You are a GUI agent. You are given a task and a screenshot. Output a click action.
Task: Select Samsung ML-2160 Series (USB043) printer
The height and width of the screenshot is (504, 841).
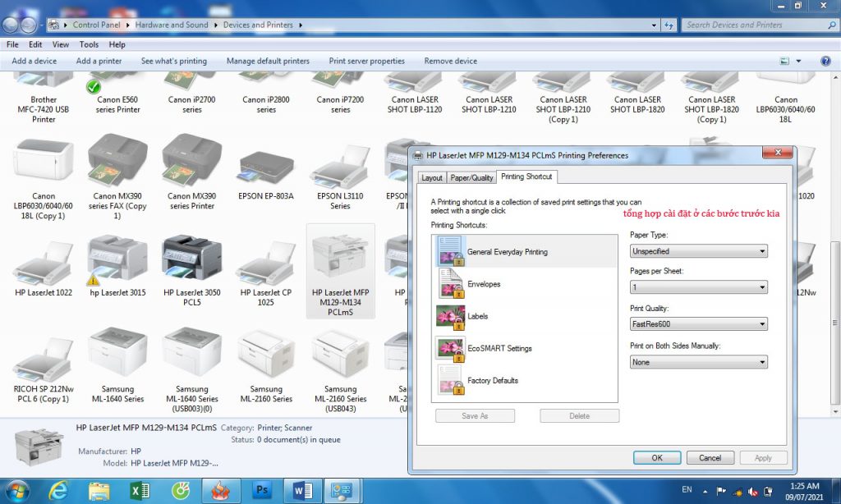pos(340,371)
